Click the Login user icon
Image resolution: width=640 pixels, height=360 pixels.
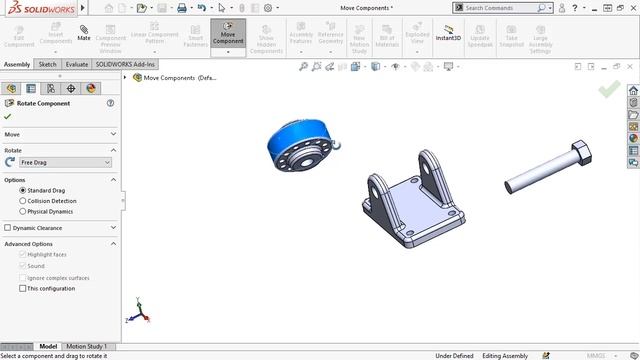tap(562, 8)
